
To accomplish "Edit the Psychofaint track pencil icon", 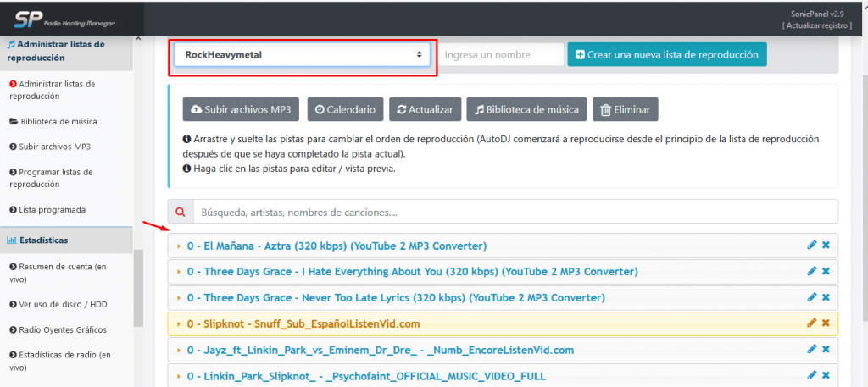I will point(812,375).
